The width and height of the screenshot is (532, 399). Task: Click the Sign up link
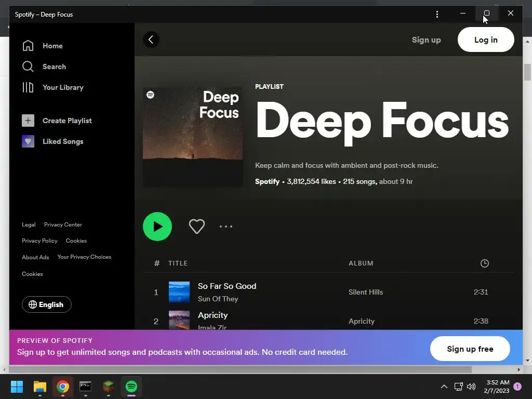426,39
